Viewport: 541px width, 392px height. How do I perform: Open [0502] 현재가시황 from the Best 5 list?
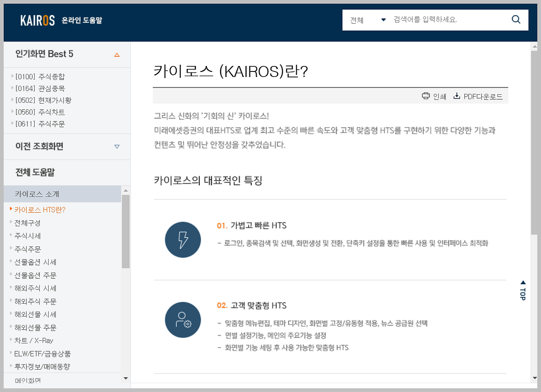(44, 100)
